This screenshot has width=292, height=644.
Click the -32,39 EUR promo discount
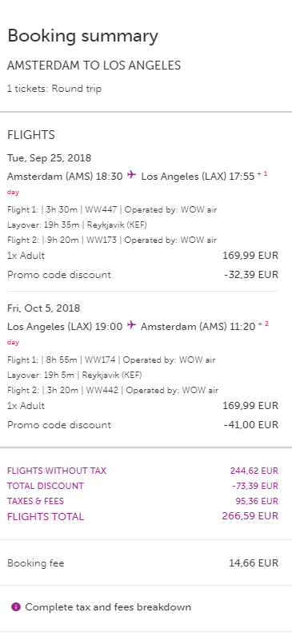(x=251, y=274)
